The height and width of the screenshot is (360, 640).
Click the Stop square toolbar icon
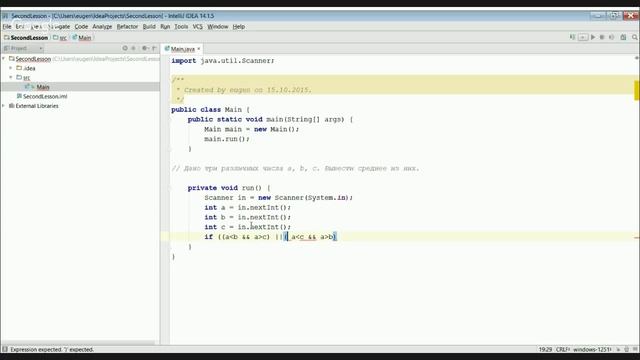tap(602, 37)
